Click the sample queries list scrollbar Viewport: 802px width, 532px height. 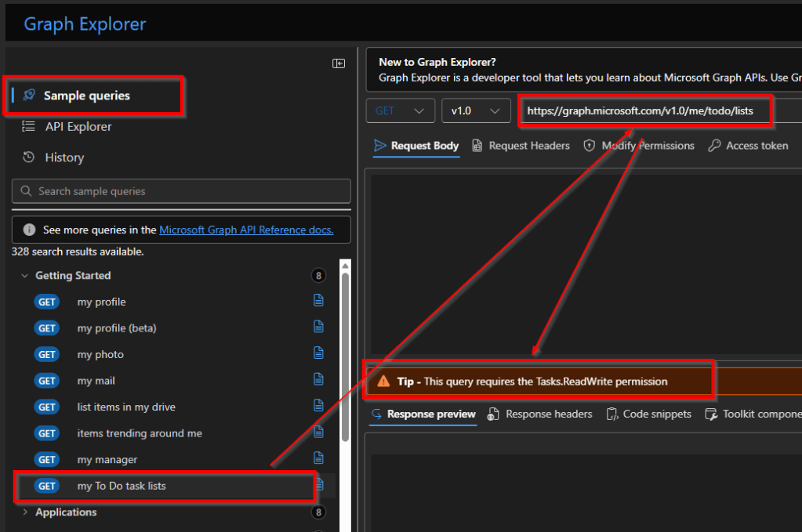pyautogui.click(x=345, y=353)
